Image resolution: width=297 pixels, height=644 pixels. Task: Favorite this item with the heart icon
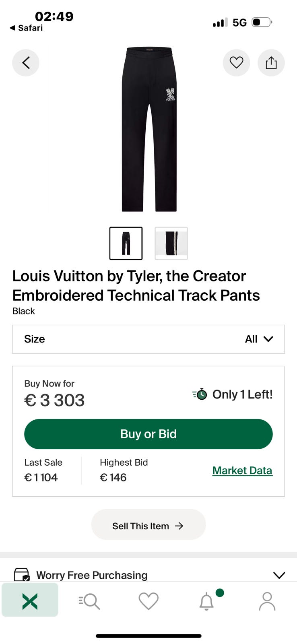(x=236, y=63)
